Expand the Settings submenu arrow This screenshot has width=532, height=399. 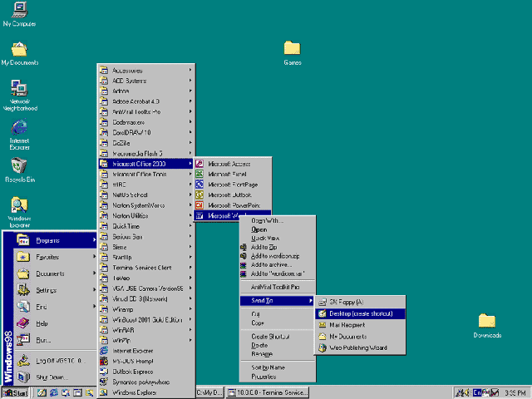[x=94, y=290]
